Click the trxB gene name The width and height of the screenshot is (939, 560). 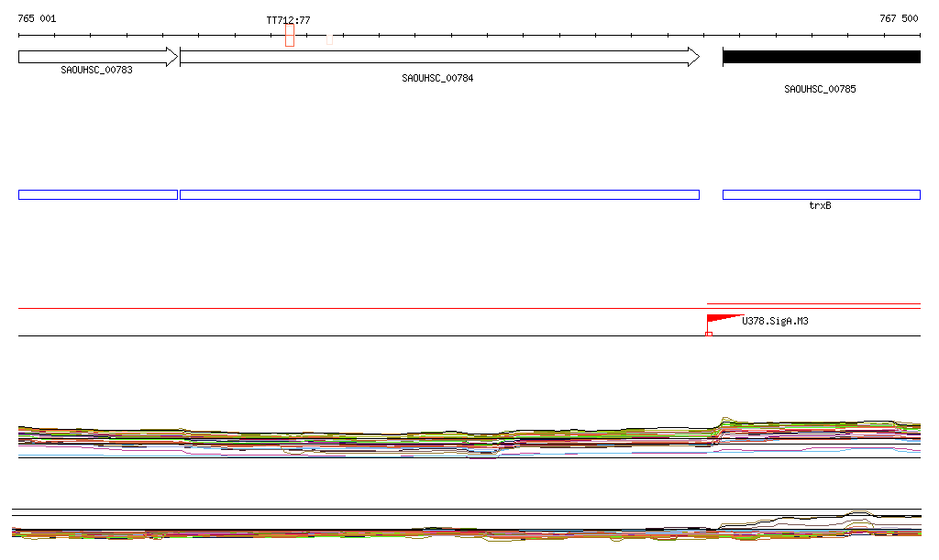[820, 206]
